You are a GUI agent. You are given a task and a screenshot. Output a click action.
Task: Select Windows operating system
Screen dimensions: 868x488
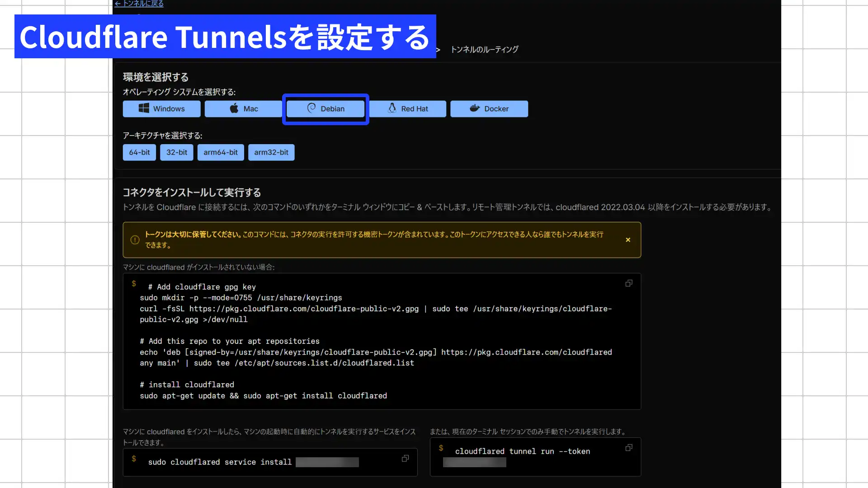pos(161,109)
